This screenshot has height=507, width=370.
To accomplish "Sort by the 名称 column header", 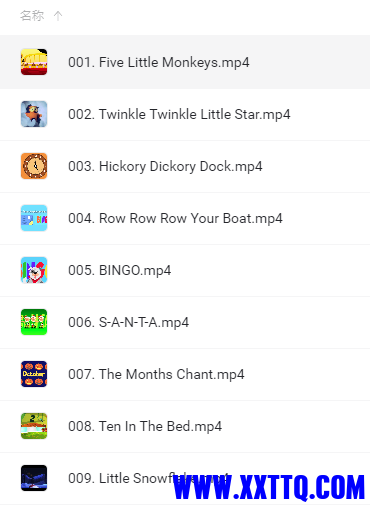I will point(32,15).
